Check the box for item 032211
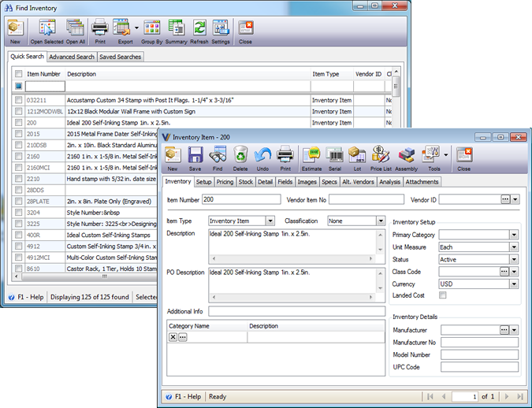This screenshot has height=408, width=532. click(19, 100)
